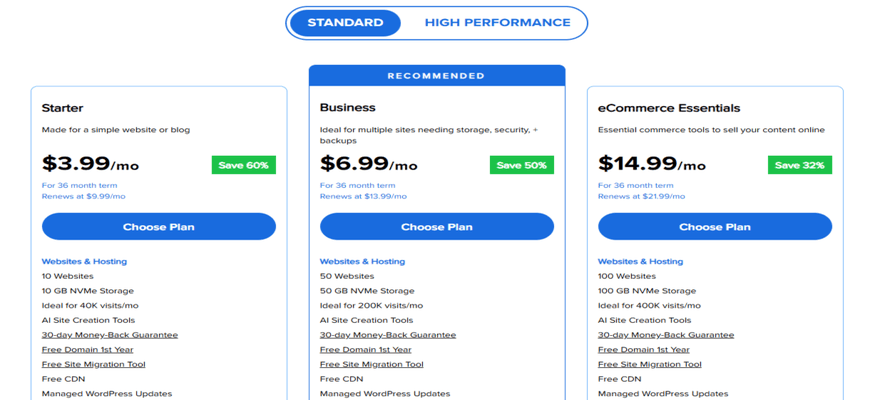880x400 pixels.
Task: Choose Plan for the Starter tier
Action: 159,227
